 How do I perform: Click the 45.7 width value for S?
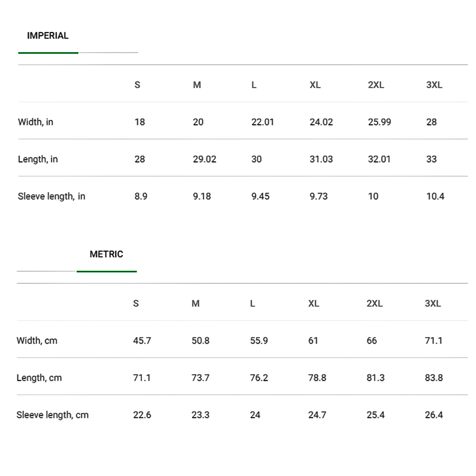click(142, 341)
